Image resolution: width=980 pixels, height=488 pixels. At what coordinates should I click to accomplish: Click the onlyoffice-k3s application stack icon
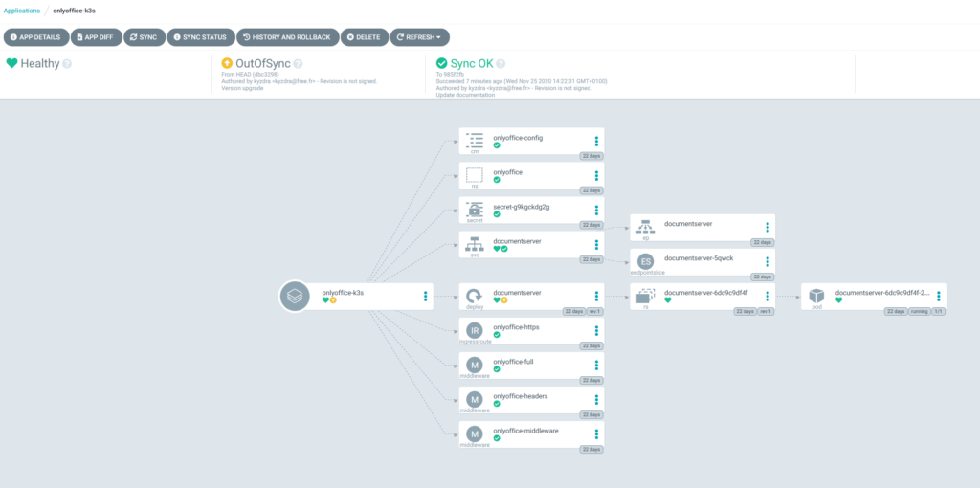tap(295, 297)
